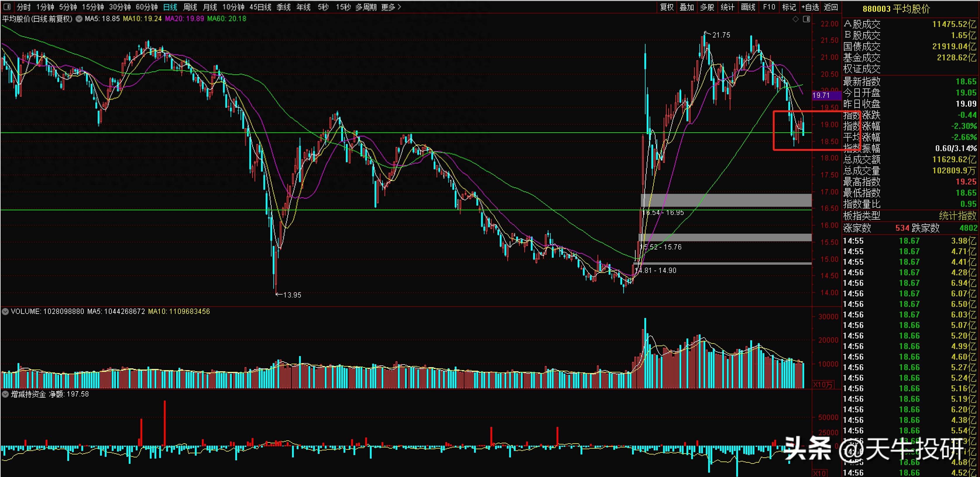Switch to 60分钟 period tab

147,7
